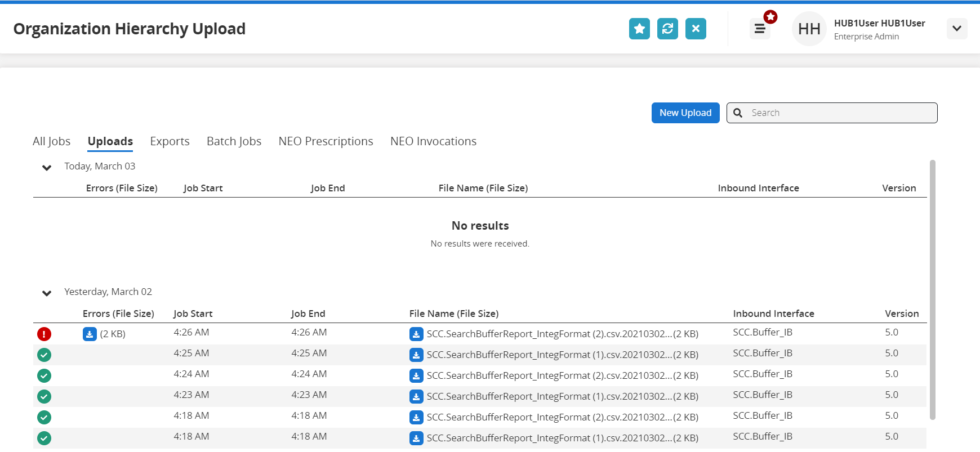Download the bottom 4:18 AM uploaded file
The width and height of the screenshot is (980, 452).
click(x=416, y=438)
